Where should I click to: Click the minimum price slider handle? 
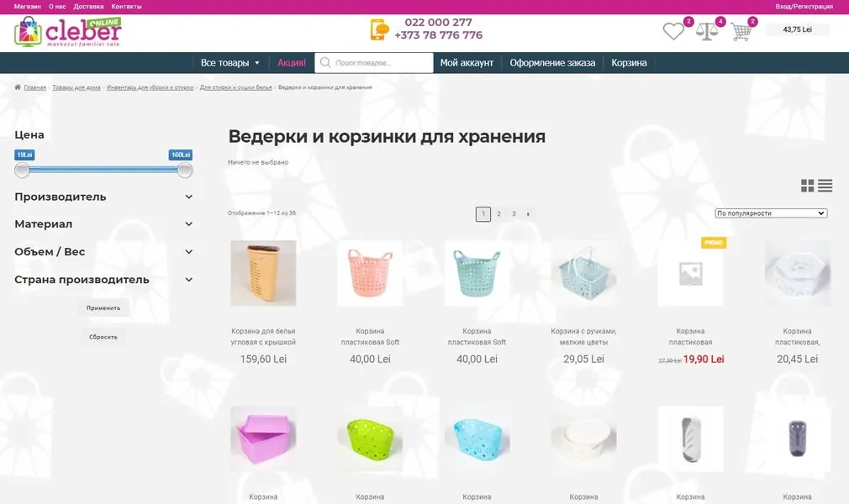coord(22,171)
